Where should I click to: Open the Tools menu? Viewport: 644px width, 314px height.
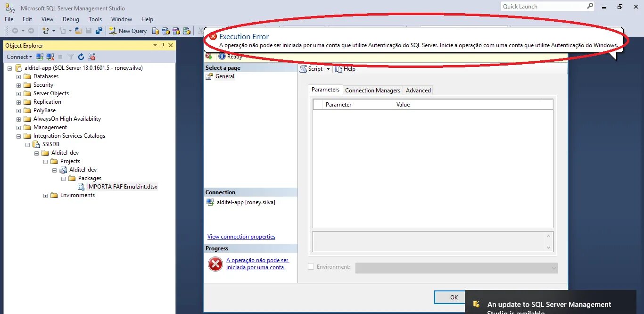95,19
